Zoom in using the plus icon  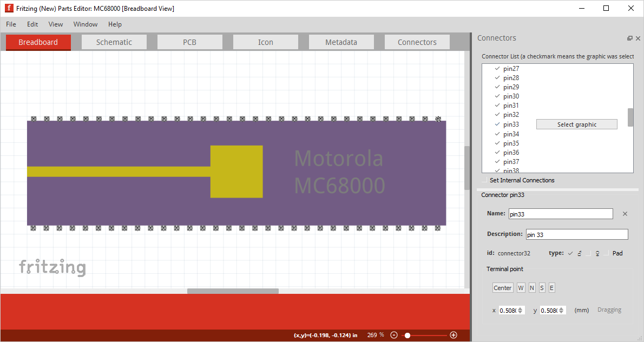coord(454,334)
